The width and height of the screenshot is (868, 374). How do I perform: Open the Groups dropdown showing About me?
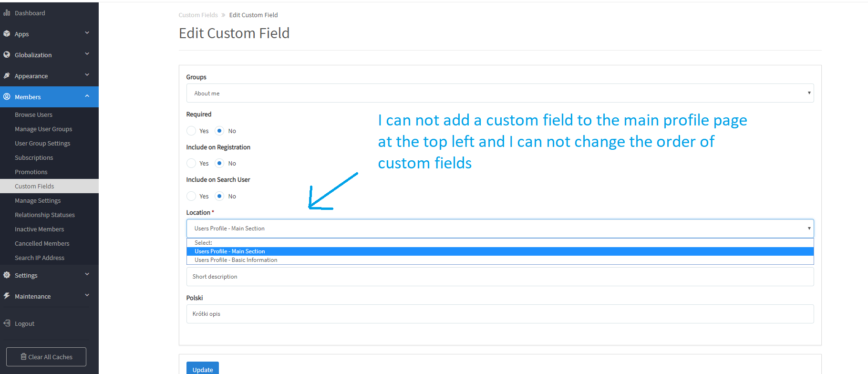[x=499, y=93]
